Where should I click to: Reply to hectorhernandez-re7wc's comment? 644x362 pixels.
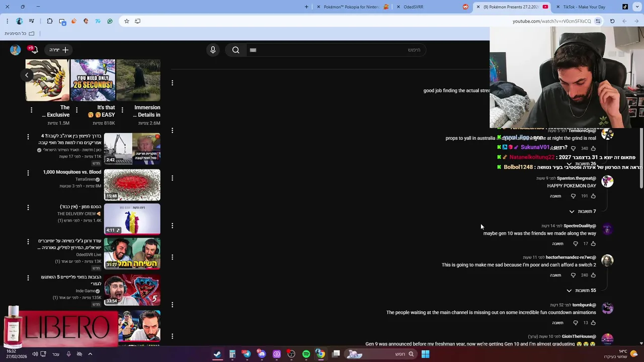point(555,276)
